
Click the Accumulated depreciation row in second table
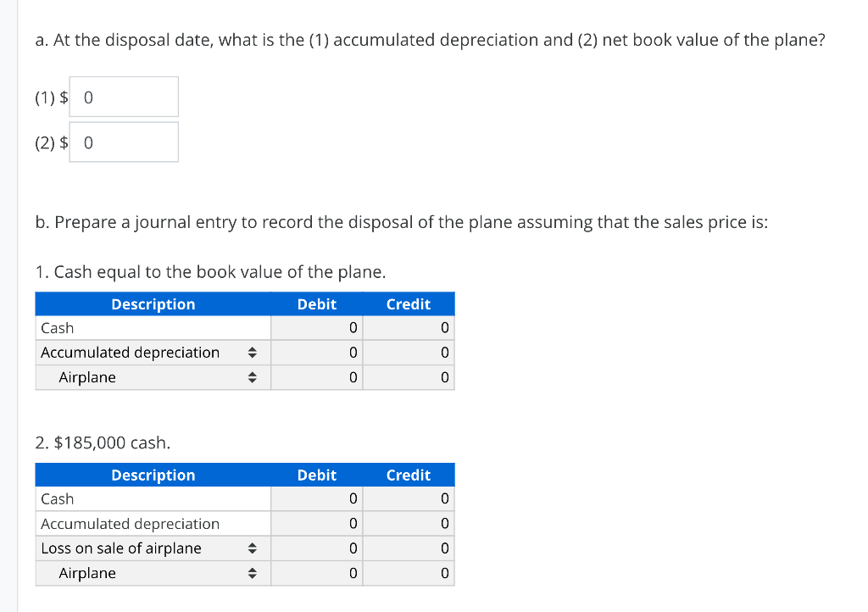(x=129, y=523)
